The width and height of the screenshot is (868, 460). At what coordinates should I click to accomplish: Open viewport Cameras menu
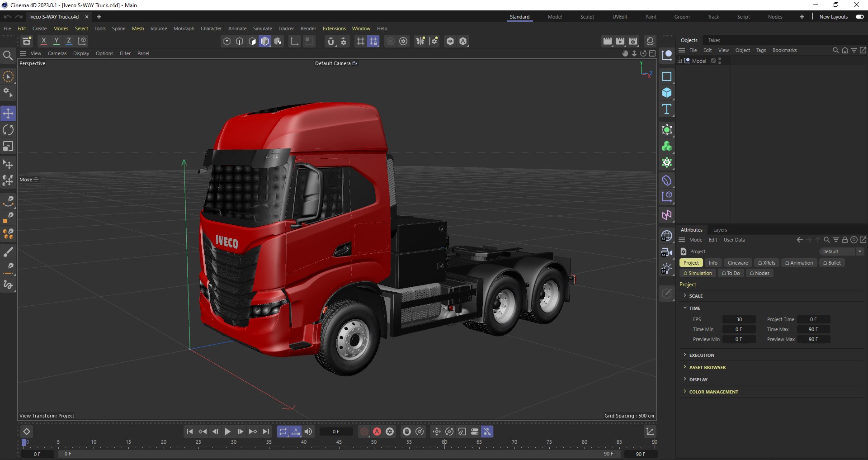[x=57, y=53]
